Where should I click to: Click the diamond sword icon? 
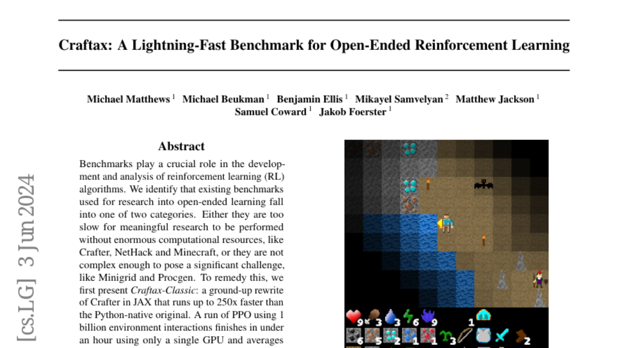(x=501, y=336)
